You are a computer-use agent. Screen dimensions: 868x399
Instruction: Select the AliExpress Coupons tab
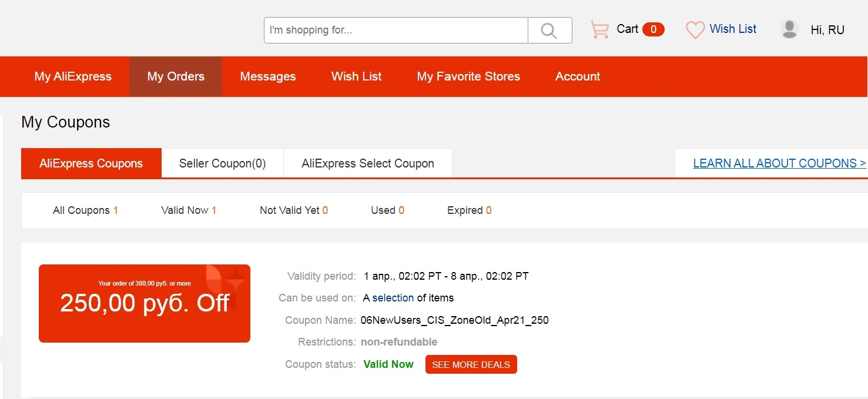point(91,163)
